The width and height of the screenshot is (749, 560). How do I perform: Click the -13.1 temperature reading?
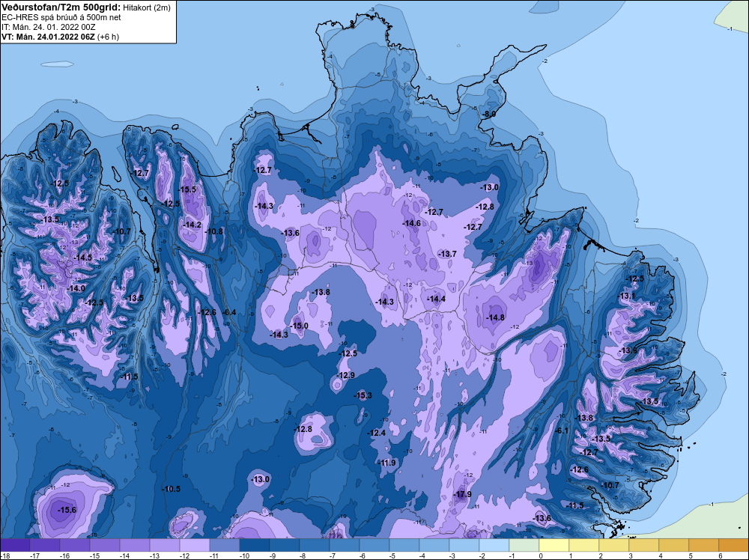[x=627, y=296]
